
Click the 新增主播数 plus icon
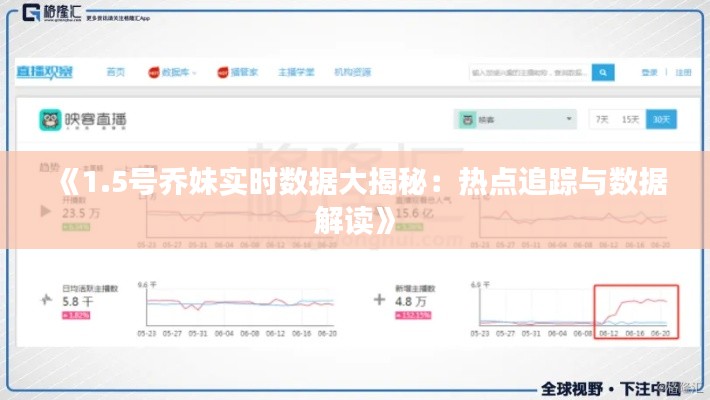click(379, 299)
